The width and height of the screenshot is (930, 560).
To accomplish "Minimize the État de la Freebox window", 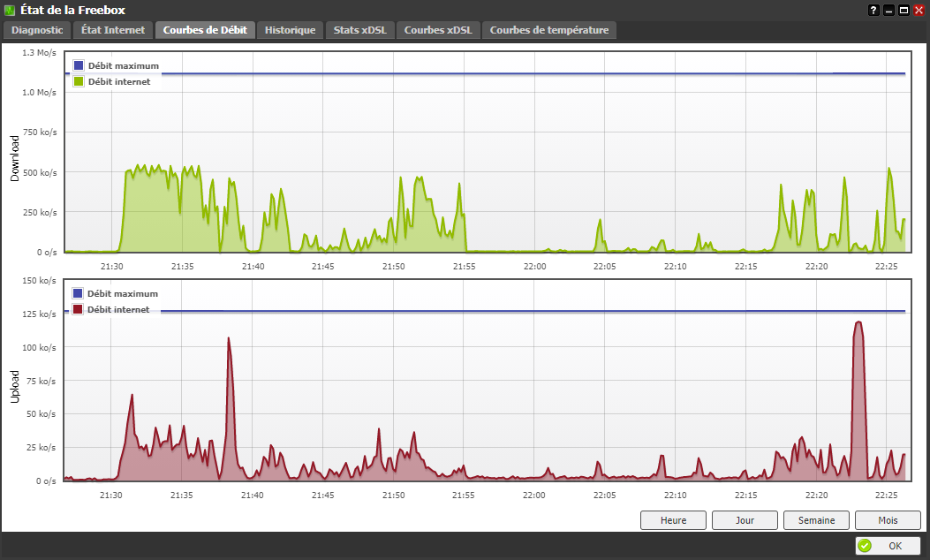I will coord(888,10).
